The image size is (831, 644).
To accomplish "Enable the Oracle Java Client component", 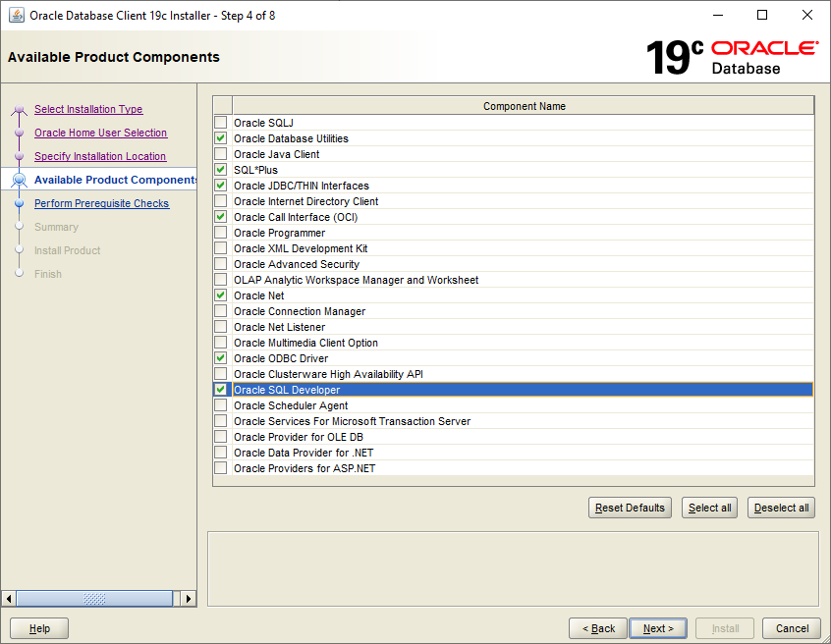I will tap(220, 154).
